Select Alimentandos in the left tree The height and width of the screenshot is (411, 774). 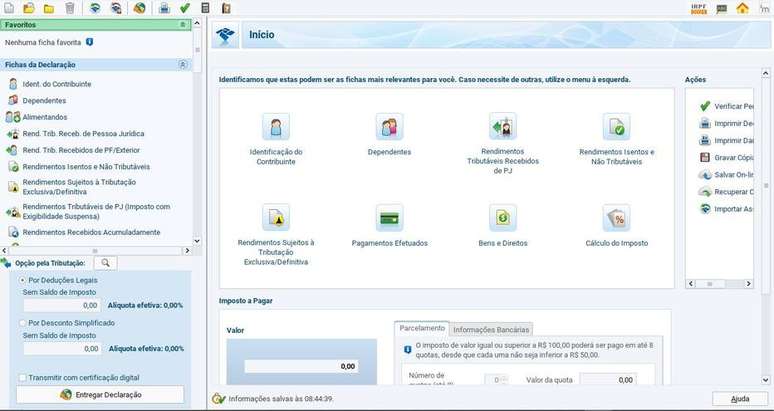pyautogui.click(x=44, y=117)
